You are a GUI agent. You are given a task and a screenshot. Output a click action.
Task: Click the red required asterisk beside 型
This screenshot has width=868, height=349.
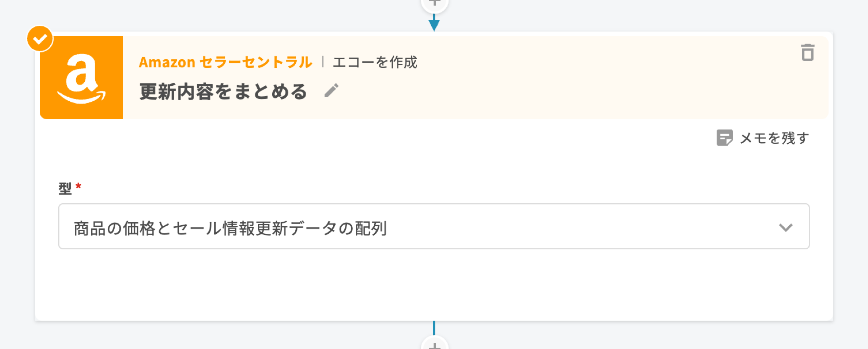[78, 186]
